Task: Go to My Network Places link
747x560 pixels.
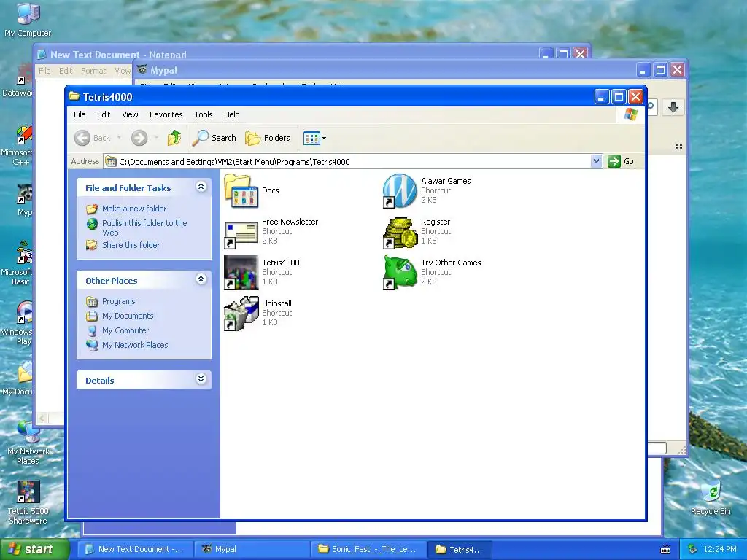Action: pos(135,345)
